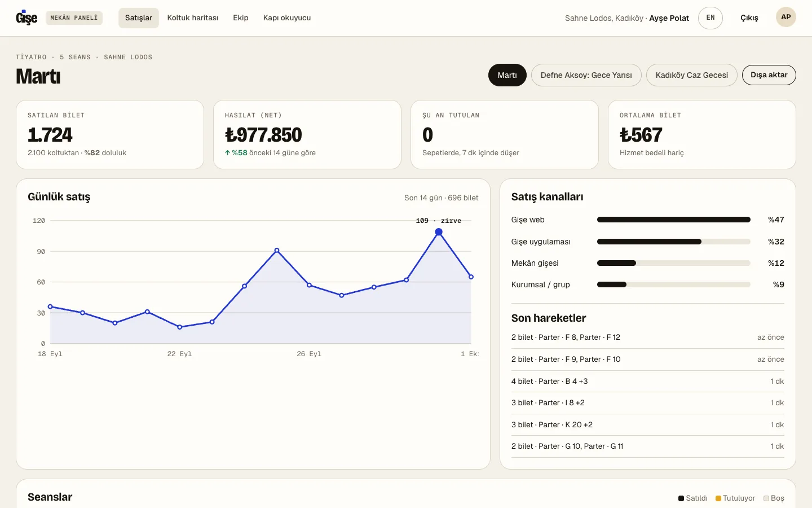
Task: Open row '3 bilet · Parter · I 8 +2'
Action: pyautogui.click(x=648, y=403)
